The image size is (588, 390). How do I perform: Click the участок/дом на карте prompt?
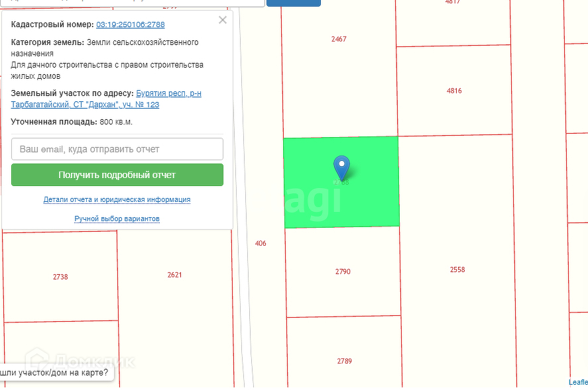click(56, 372)
